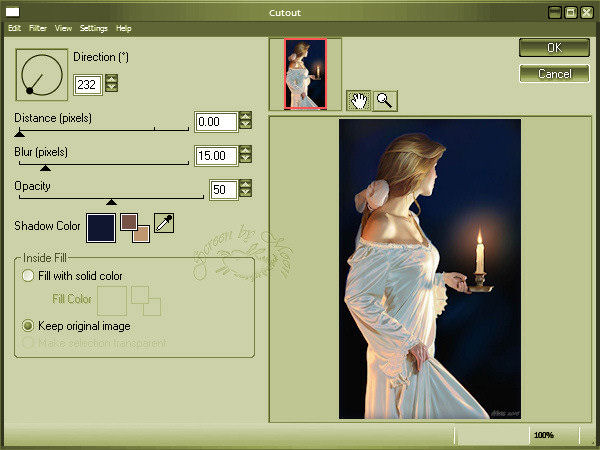Select Fill with solid color option

coord(28,275)
